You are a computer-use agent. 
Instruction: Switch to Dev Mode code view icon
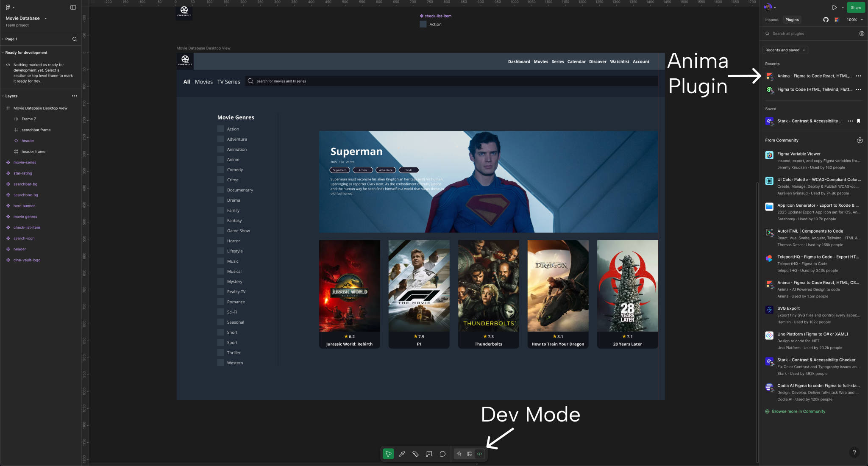pos(479,454)
